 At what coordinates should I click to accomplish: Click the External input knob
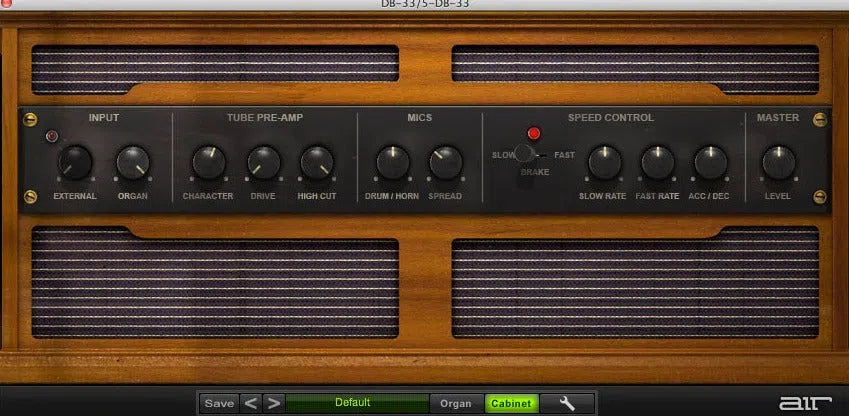75,162
